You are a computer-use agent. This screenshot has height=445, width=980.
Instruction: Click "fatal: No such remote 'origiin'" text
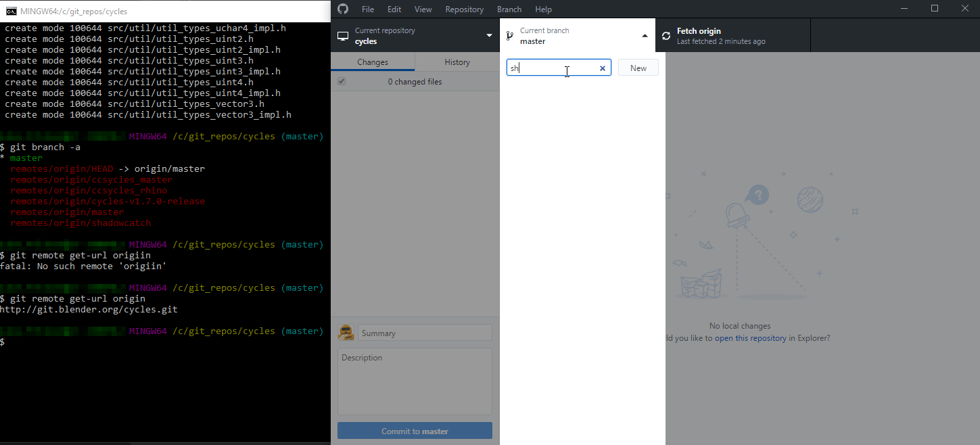coord(83,266)
